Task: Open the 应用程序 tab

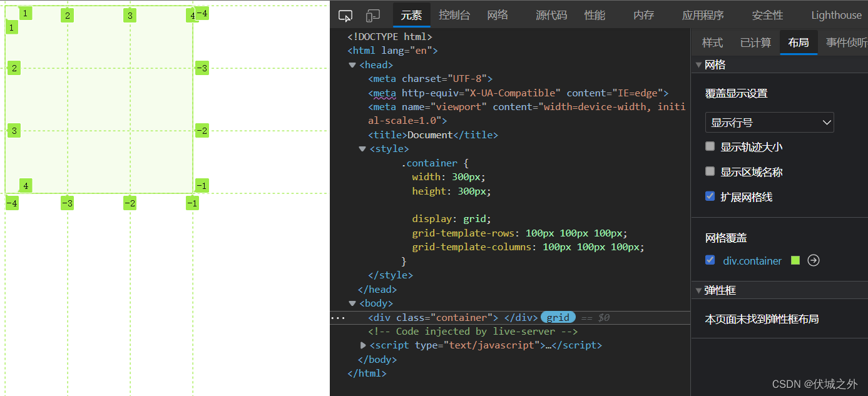Action: pos(703,16)
